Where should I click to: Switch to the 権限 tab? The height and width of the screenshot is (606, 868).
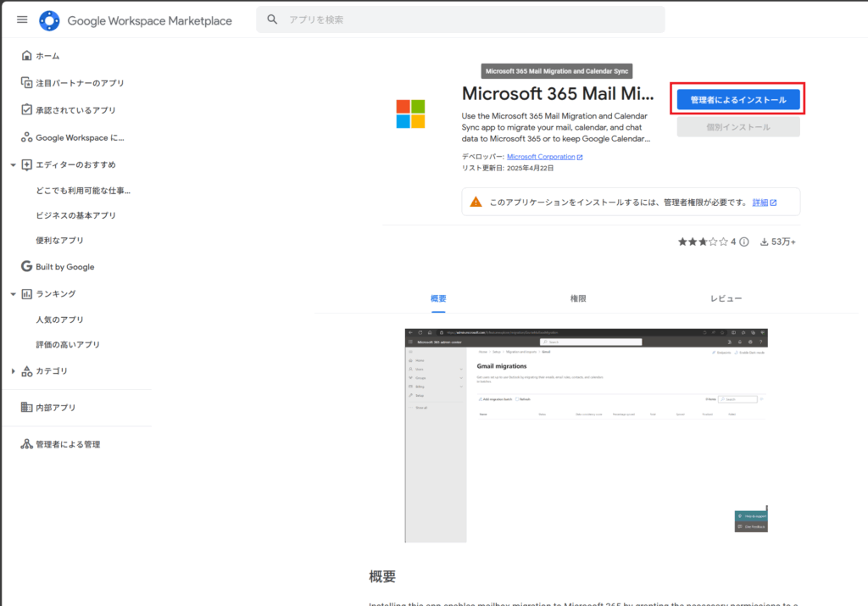click(578, 298)
